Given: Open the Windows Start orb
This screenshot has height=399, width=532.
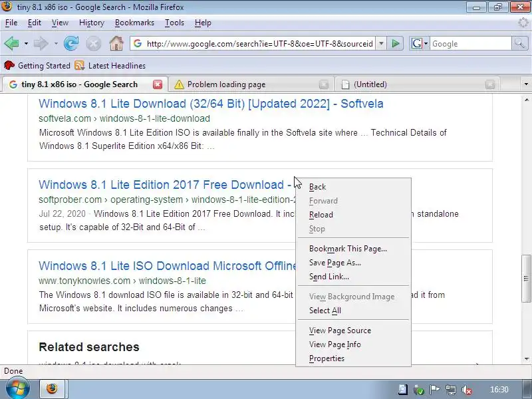Looking at the screenshot, I should 18,389.
